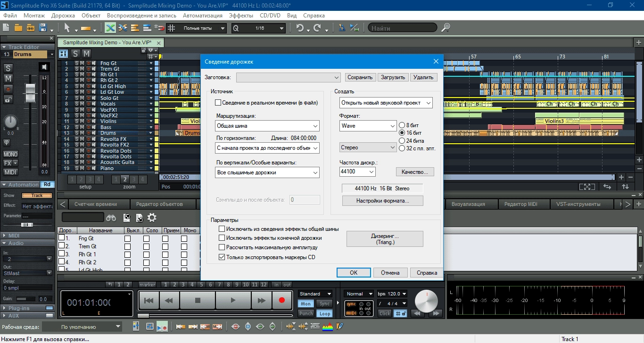This screenshot has width=644, height=343.
Task: Toggle the auto crossfade icon
Action: tap(110, 28)
